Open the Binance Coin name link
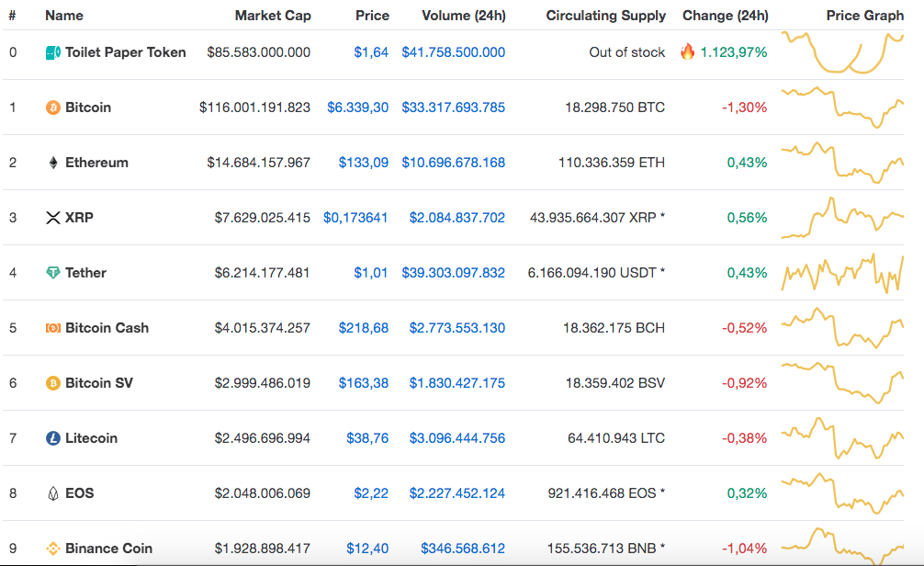The height and width of the screenshot is (566, 924). tap(108, 549)
